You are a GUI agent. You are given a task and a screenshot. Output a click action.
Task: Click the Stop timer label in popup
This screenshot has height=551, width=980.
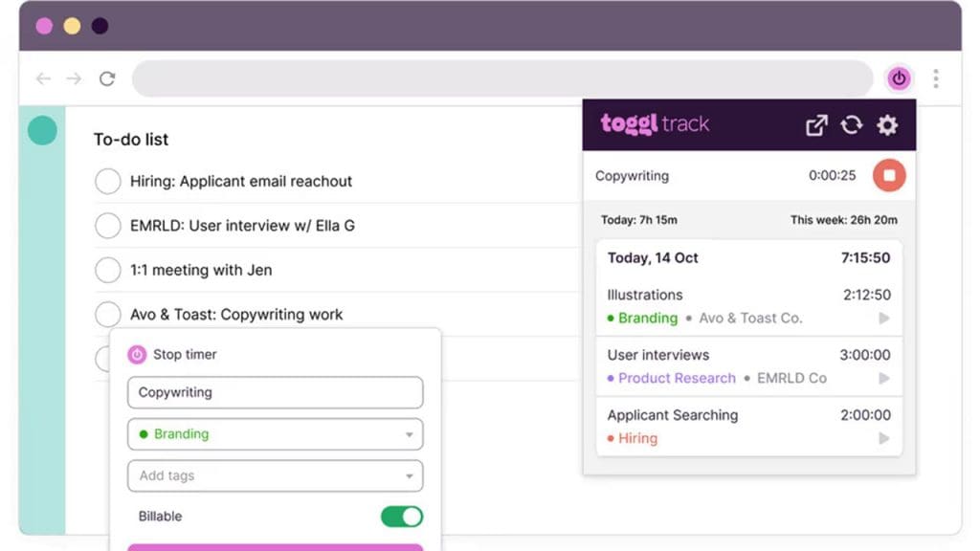click(x=184, y=354)
